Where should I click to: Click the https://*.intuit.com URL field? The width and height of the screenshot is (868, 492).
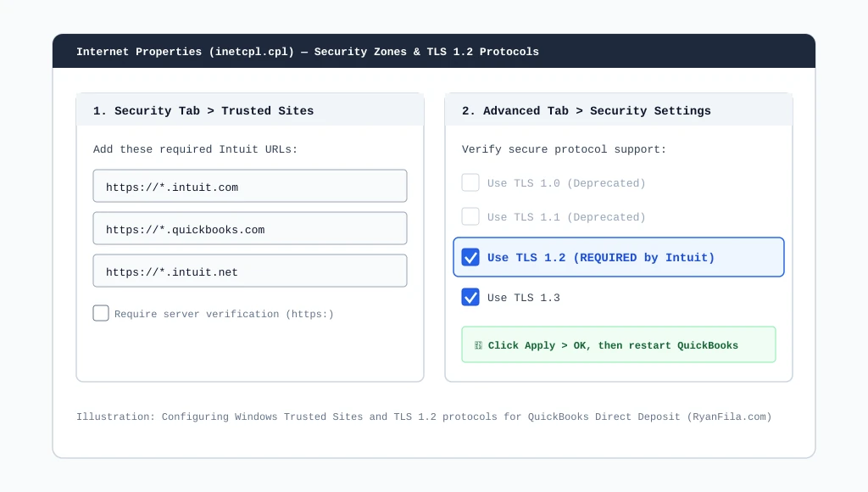[x=250, y=186]
